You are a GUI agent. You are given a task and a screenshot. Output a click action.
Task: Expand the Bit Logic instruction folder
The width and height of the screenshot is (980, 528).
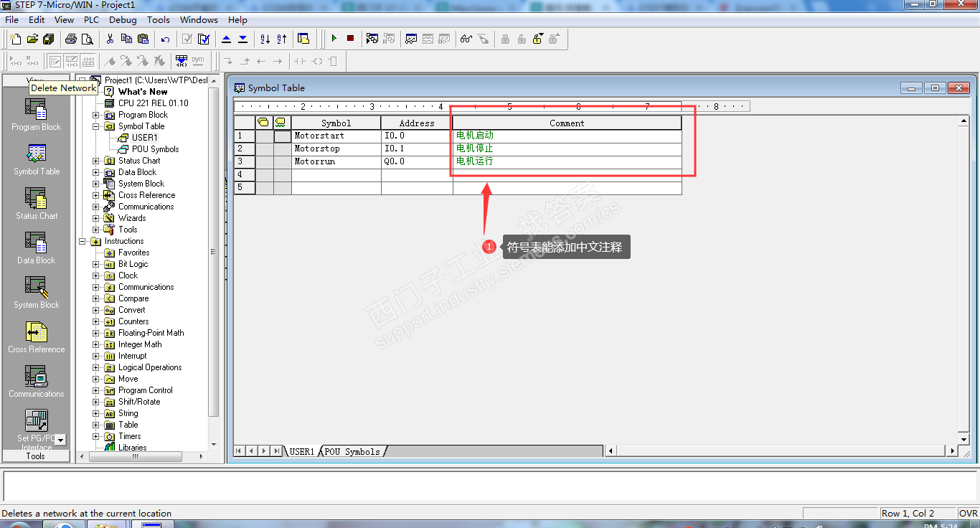(96, 264)
